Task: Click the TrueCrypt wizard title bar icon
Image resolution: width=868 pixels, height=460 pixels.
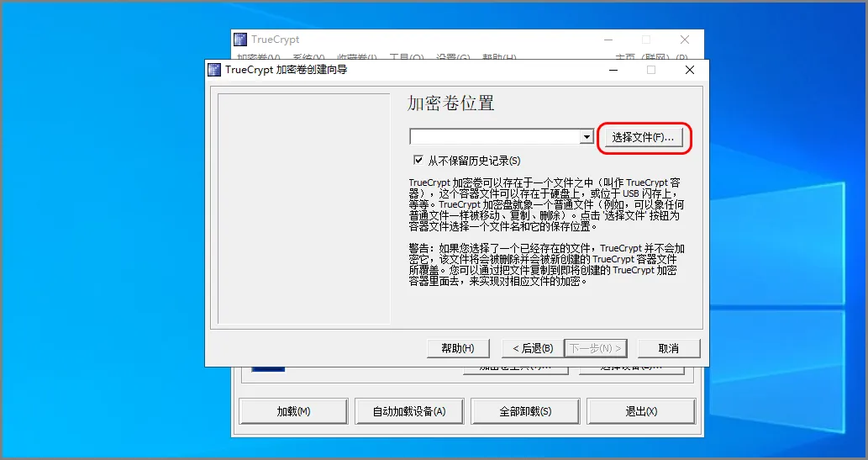Action: 214,70
